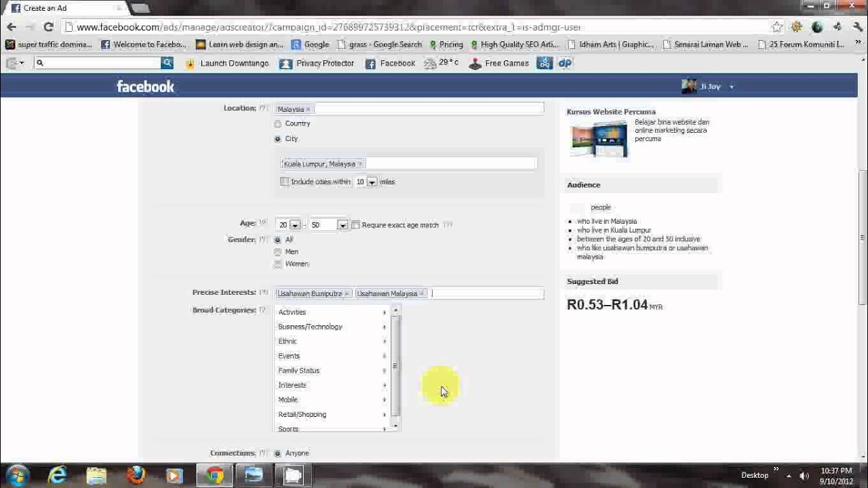The image size is (868, 488).
Task: Click the Facebook toolbar shortcut
Action: pyautogui.click(x=390, y=63)
